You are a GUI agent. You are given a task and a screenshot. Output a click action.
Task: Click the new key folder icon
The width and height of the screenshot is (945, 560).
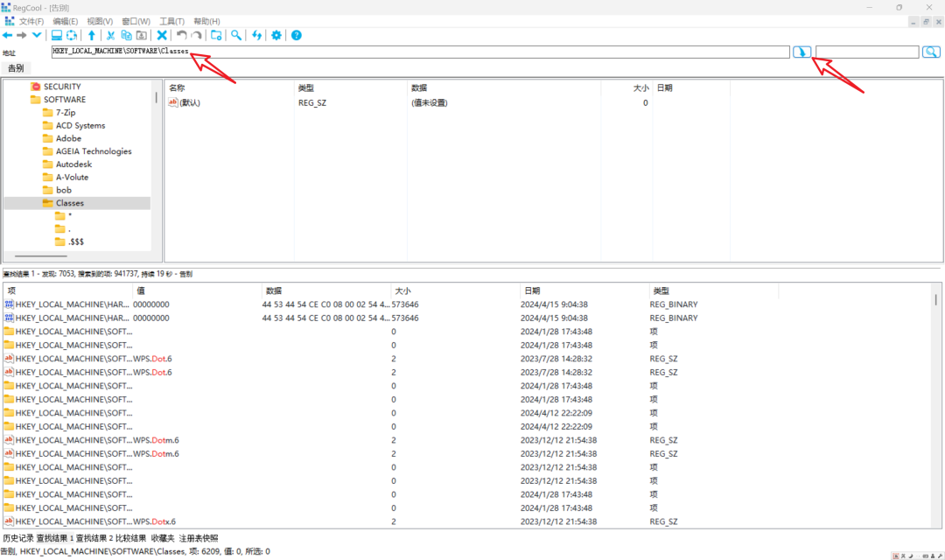point(216,36)
